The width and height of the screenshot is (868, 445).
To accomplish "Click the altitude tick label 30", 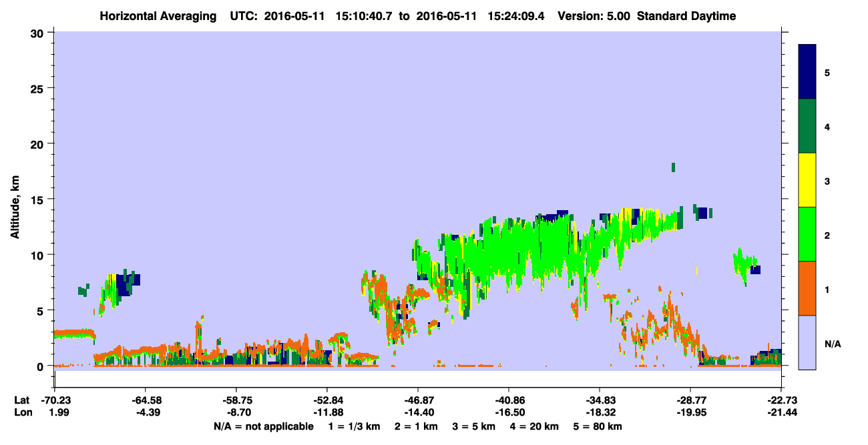I will point(39,33).
